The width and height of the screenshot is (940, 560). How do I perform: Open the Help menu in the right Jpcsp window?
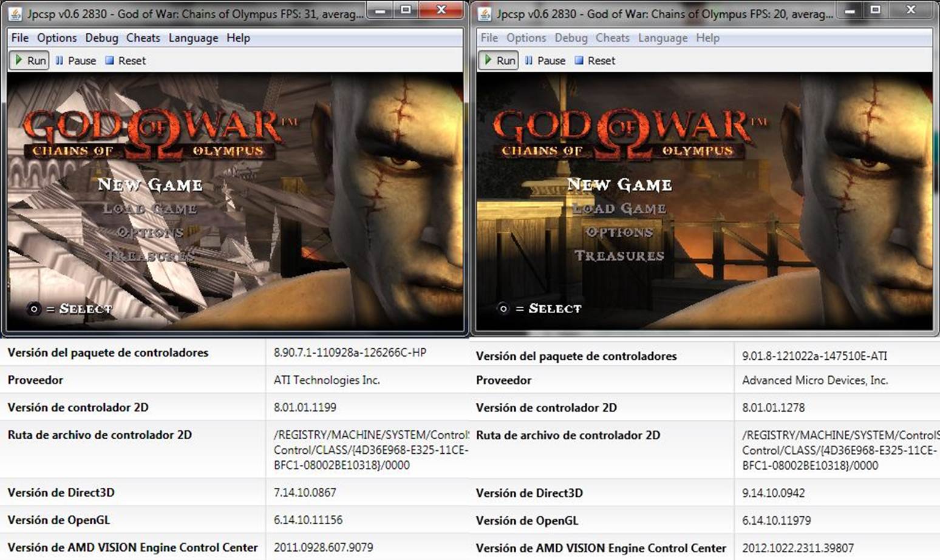pos(707,38)
